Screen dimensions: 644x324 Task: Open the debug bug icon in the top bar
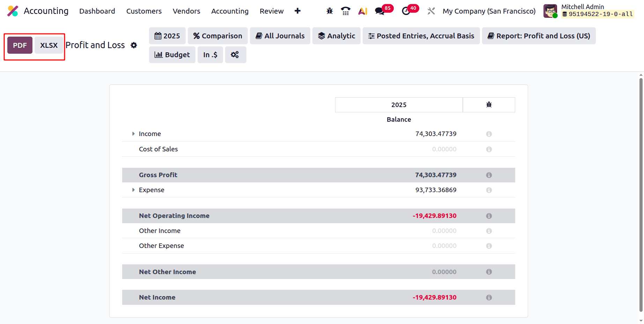click(x=329, y=11)
